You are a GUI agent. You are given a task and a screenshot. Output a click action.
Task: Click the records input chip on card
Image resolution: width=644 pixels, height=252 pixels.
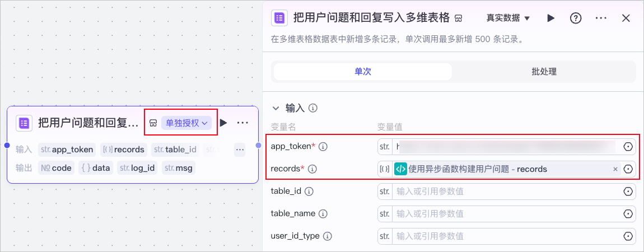tap(124, 150)
